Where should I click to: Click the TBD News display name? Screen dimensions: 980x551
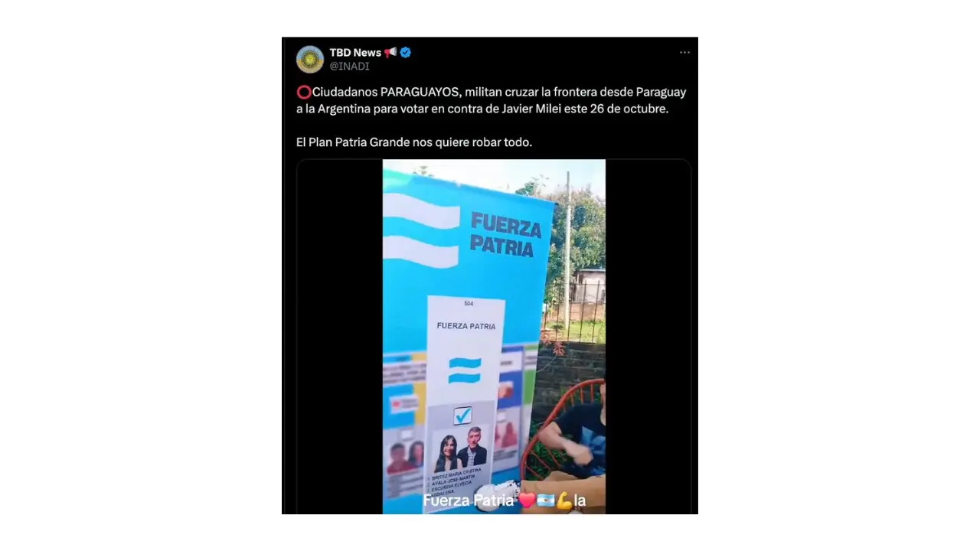pos(355,53)
